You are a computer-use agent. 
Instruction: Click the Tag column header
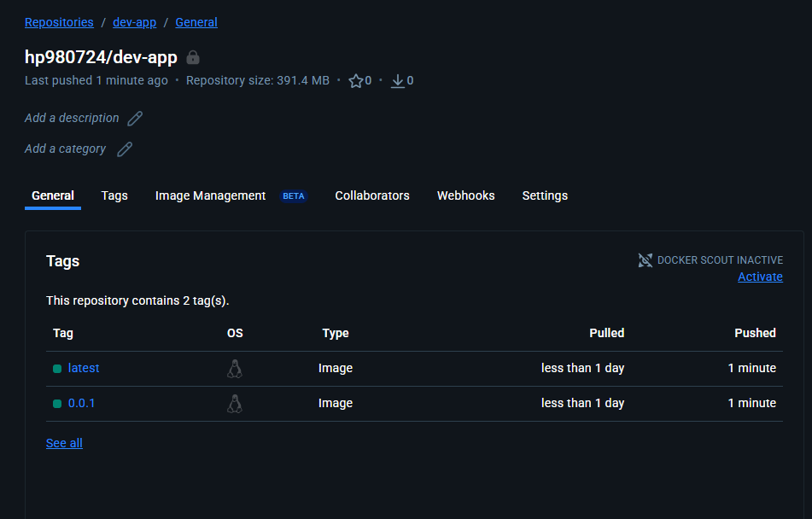tap(63, 333)
